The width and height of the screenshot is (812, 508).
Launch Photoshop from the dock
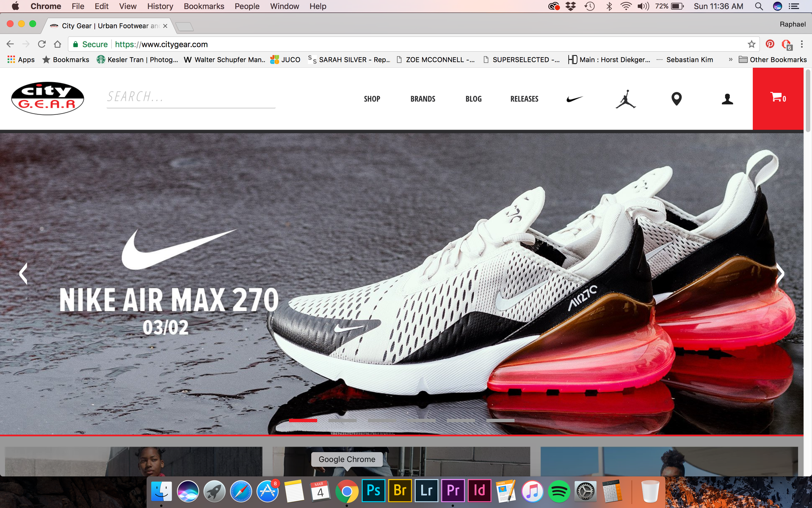tap(373, 491)
